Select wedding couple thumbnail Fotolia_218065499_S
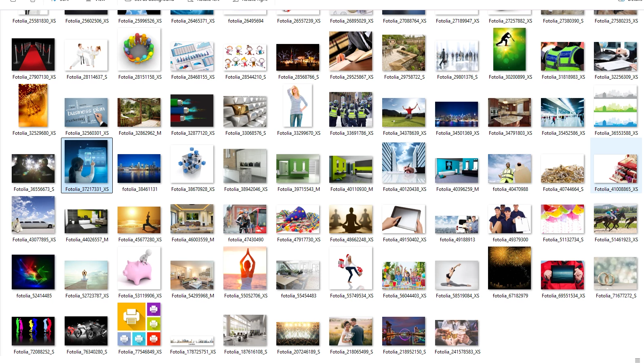 (x=351, y=331)
